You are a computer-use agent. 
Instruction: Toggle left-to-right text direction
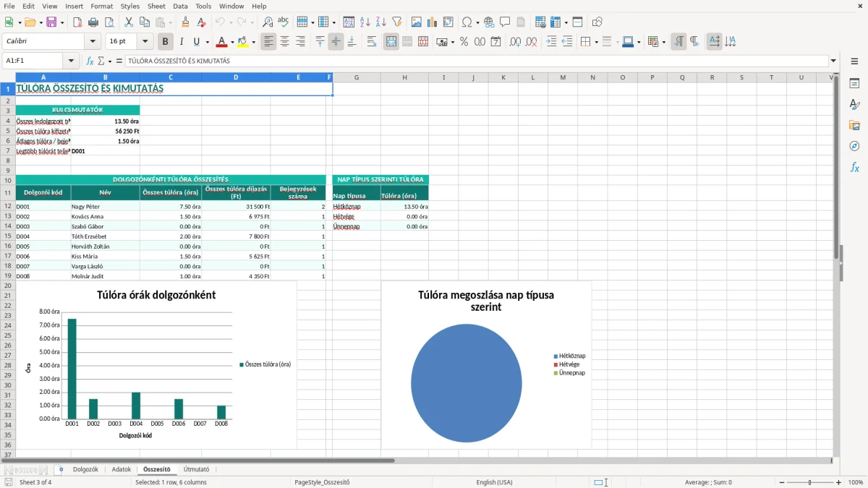tap(678, 42)
